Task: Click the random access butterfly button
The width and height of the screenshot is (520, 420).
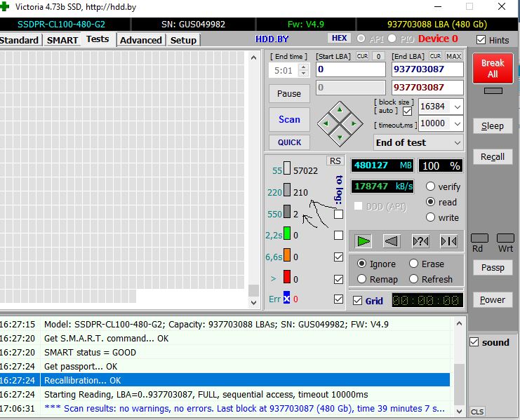Action: [x=420, y=241]
